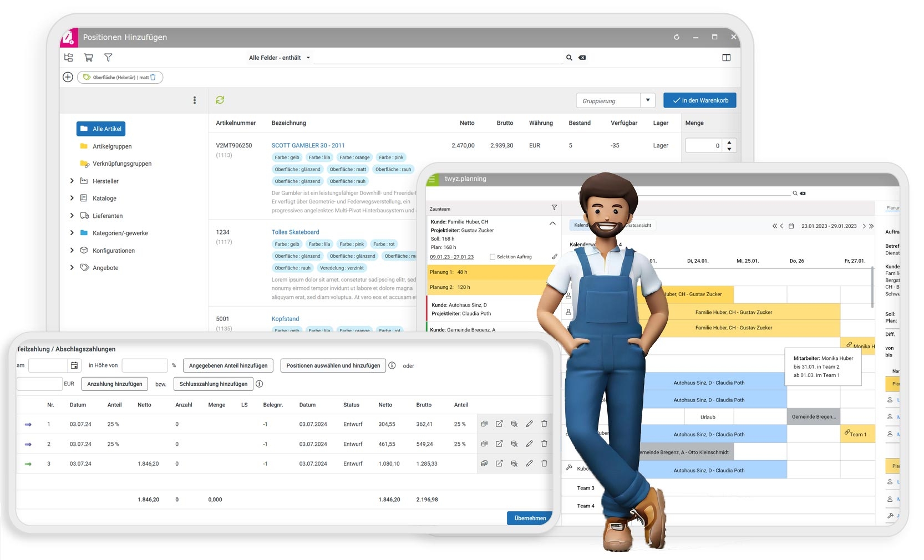Open the Gruppierung dropdown arrow
This screenshot has width=924, height=560.
[x=648, y=100]
